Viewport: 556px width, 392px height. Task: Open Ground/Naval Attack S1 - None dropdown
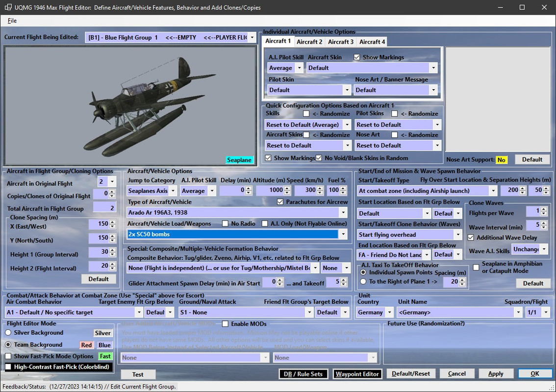pos(309,312)
